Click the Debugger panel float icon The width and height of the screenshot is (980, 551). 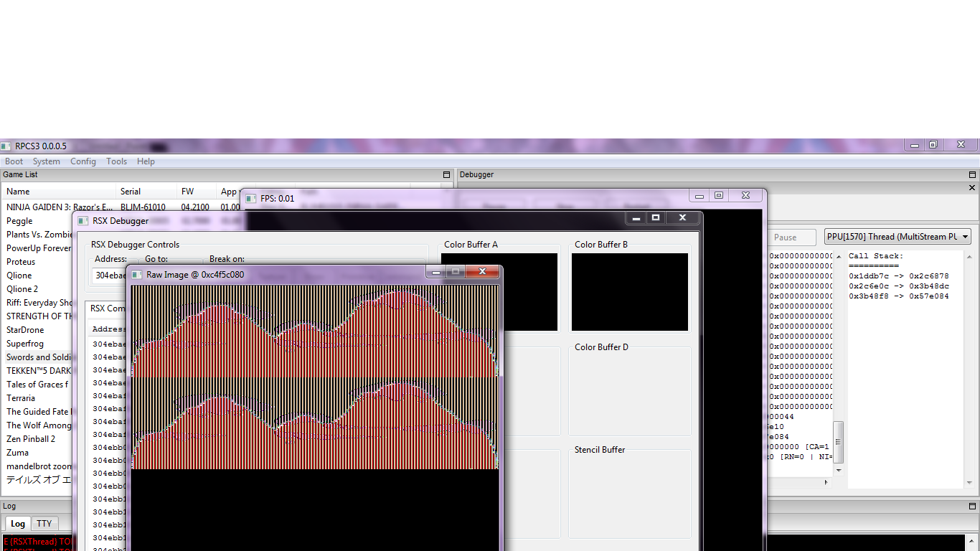point(973,174)
